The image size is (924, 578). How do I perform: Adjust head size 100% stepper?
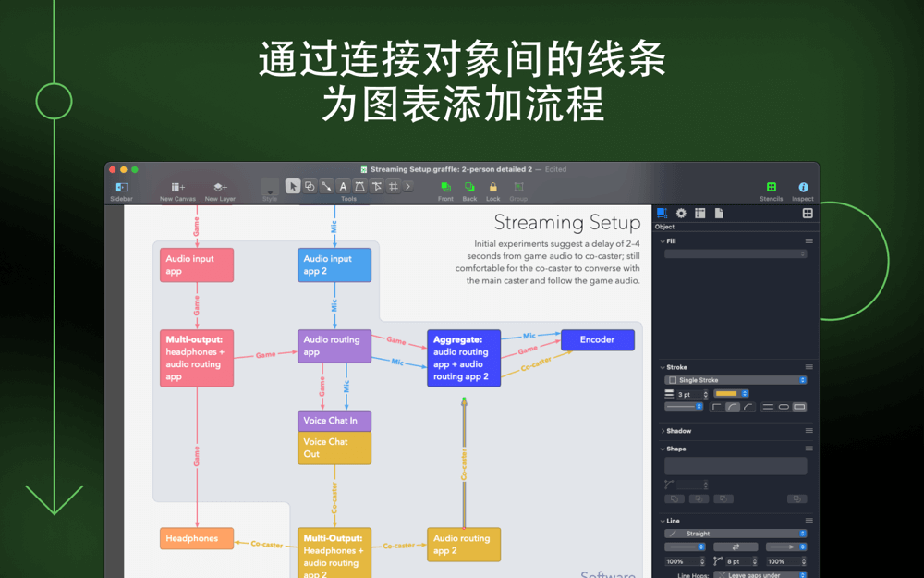coord(804,561)
